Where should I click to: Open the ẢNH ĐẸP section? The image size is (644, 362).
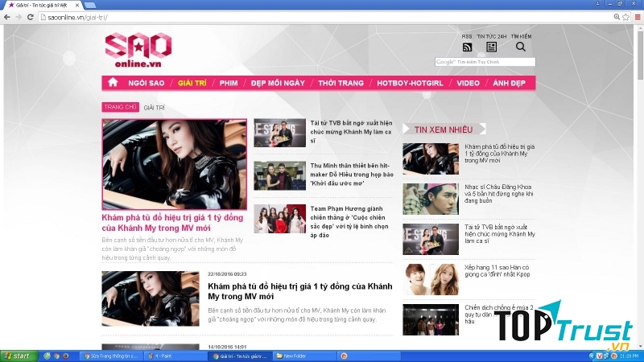pyautogui.click(x=509, y=83)
